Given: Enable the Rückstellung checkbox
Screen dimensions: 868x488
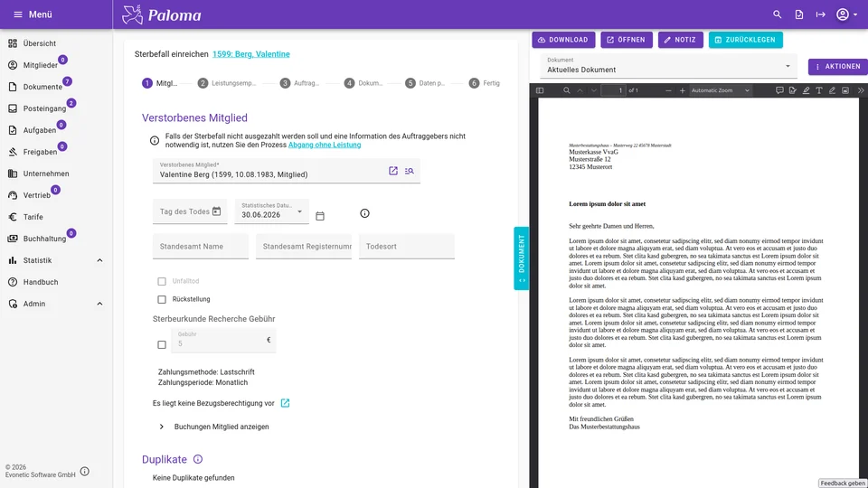Looking at the screenshot, I should [x=162, y=299].
